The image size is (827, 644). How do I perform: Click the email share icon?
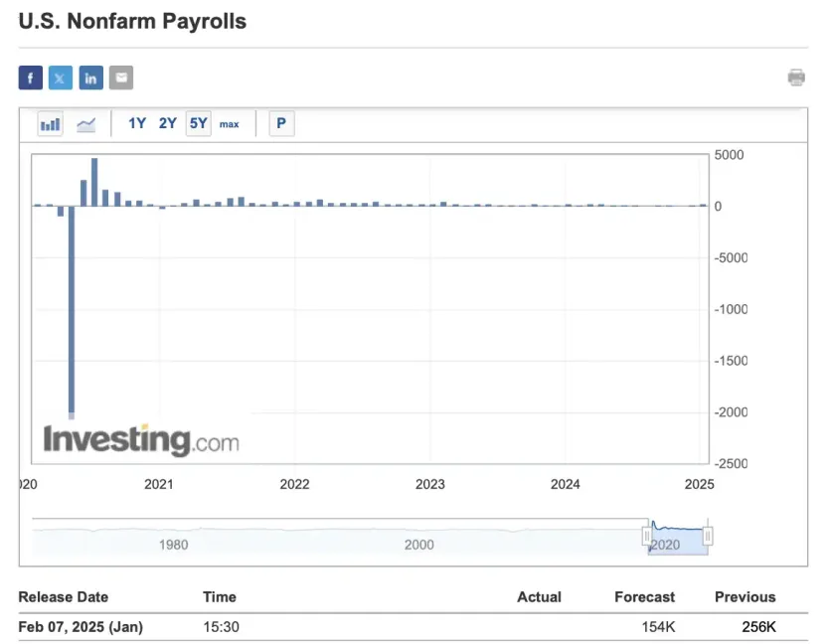tap(120, 78)
